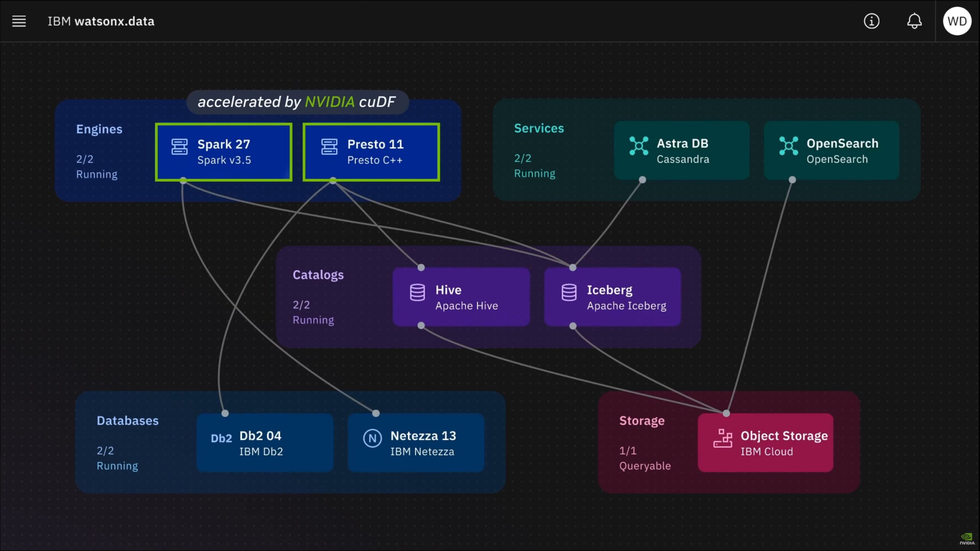The width and height of the screenshot is (980, 551).
Task: Open the notifications bell
Action: click(914, 21)
